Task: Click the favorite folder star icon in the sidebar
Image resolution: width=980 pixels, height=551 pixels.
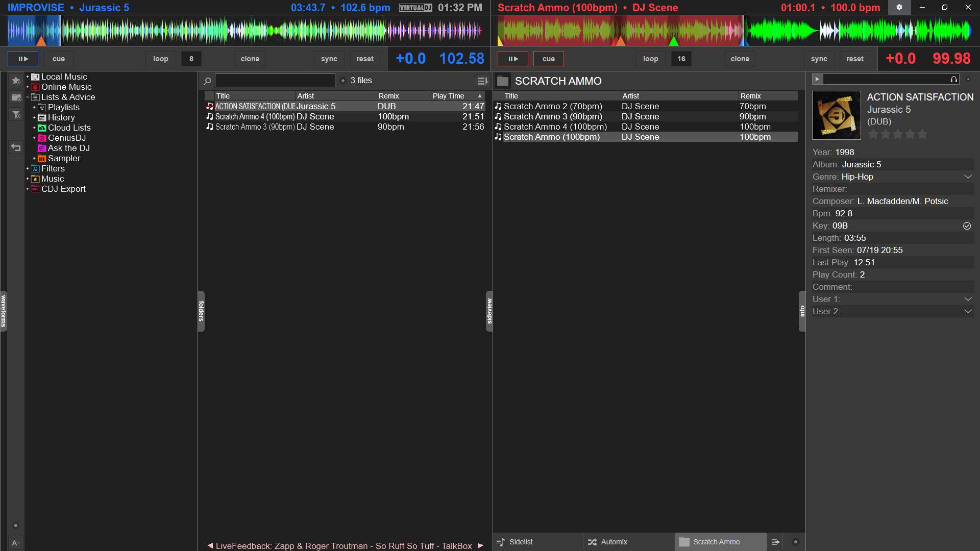Action: click(16, 81)
